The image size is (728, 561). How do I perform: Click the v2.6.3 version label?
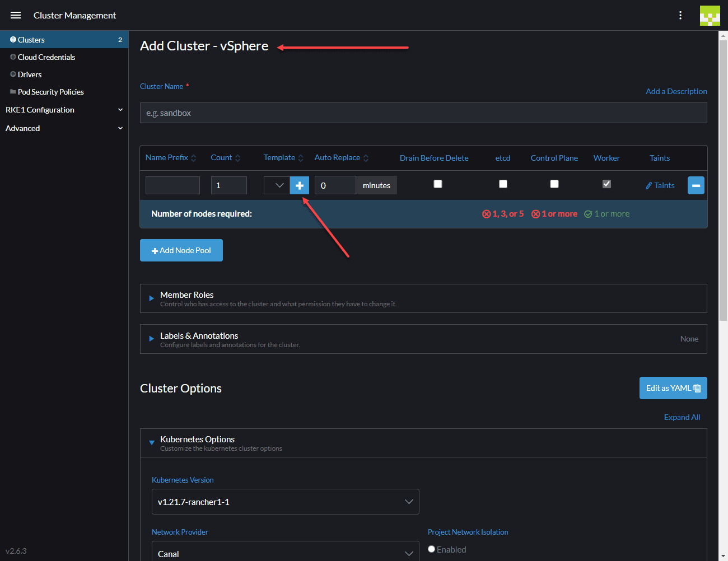click(16, 551)
